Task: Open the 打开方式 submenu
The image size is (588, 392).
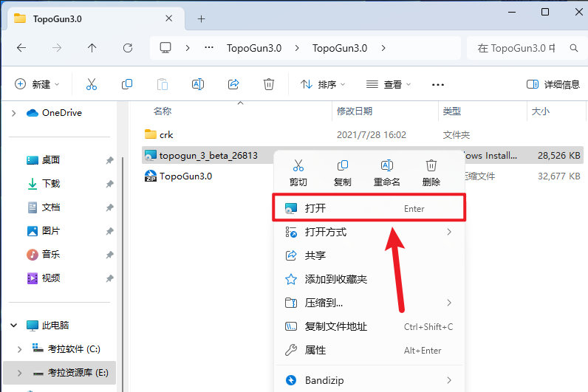Action: (369, 232)
